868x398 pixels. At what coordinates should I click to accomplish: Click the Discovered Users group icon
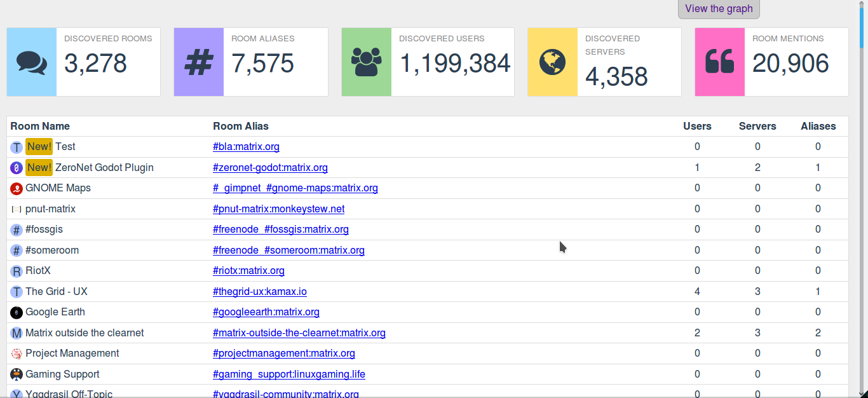(366, 62)
